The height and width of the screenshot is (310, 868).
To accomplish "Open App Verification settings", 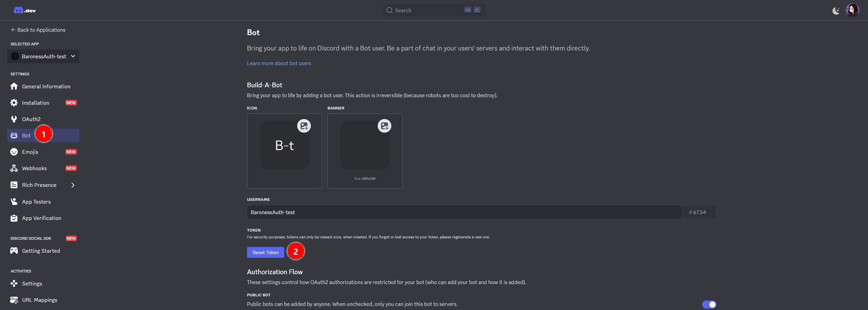I will 42,218.
